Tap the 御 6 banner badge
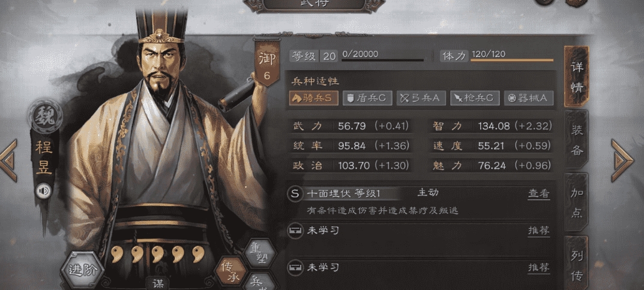The image size is (644, 290). tap(267, 62)
